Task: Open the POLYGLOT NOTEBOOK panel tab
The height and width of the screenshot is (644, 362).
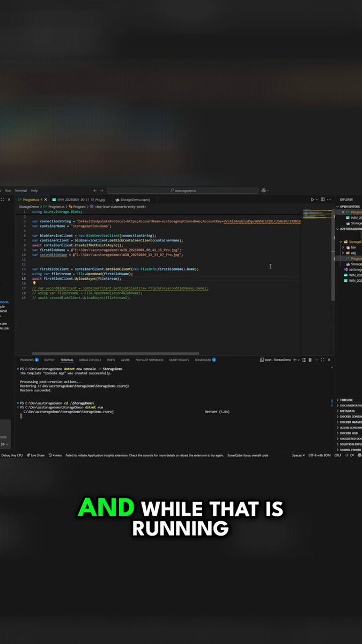Action: tap(150, 360)
